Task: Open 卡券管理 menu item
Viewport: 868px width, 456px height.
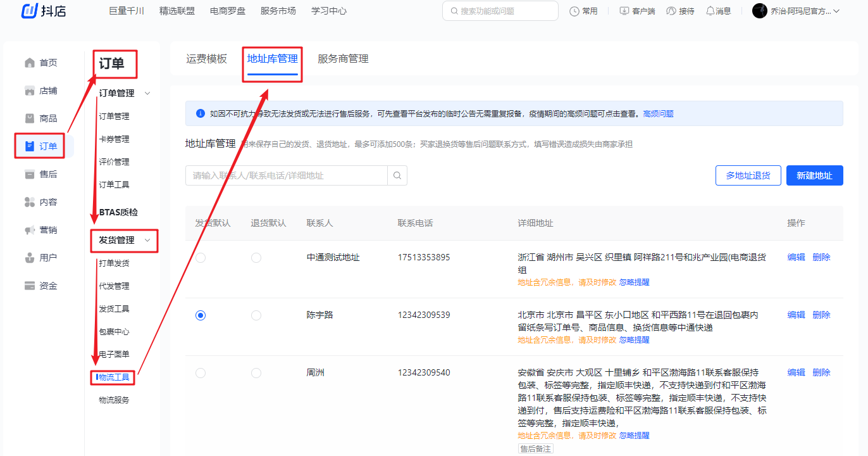Action: tap(114, 139)
